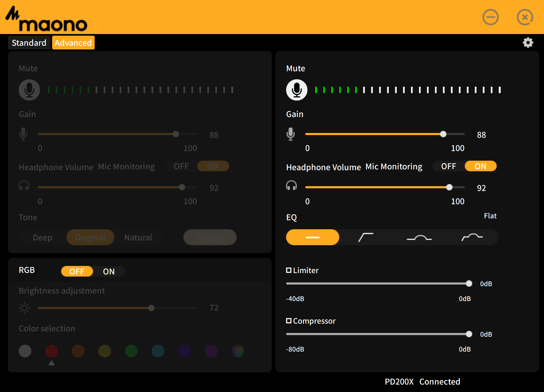Viewport: 544px width, 392px height.
Task: Turn Mic Monitoring ON in Advanced panel
Action: [480, 166]
